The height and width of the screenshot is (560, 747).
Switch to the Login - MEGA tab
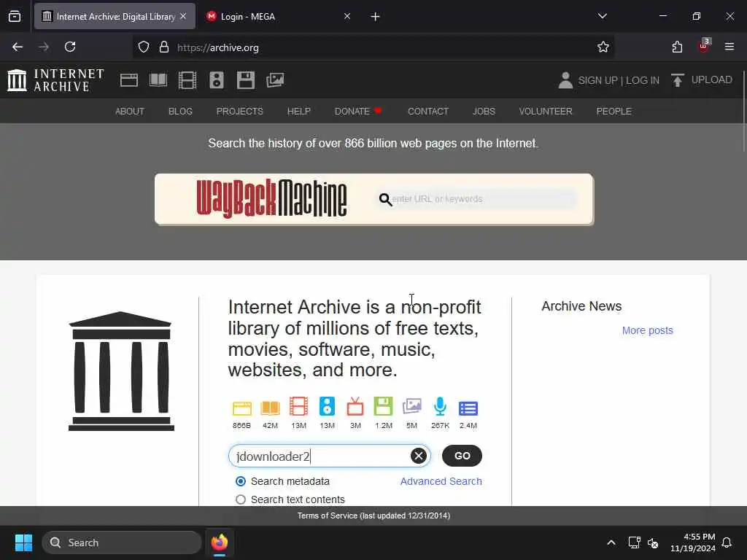point(276,16)
